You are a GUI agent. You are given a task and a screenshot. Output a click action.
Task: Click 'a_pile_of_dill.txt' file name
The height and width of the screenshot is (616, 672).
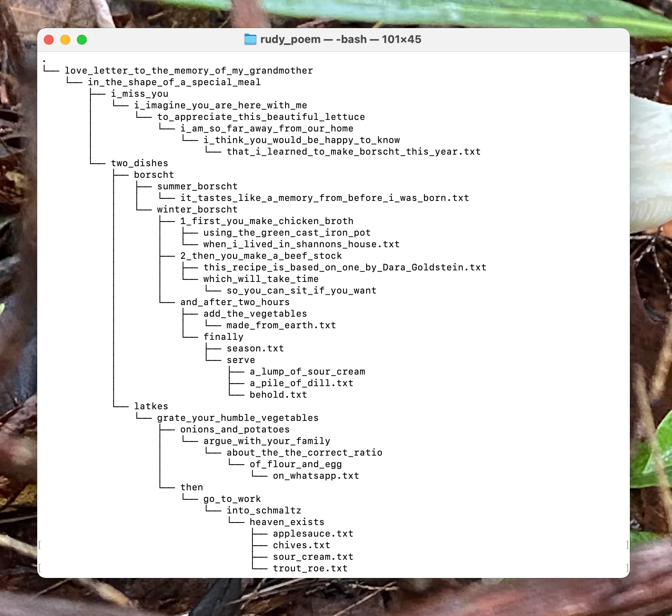[301, 383]
